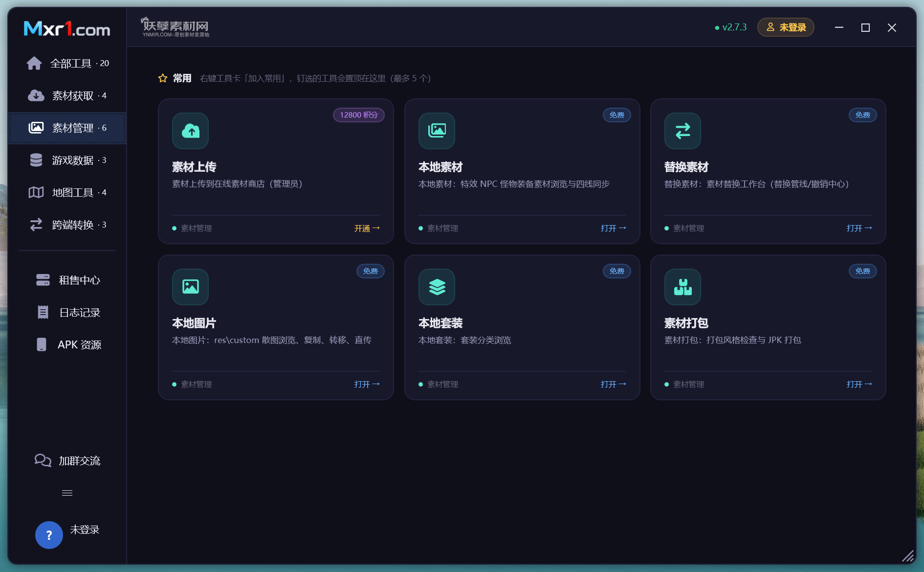The width and height of the screenshot is (924, 572).
Task: Click the 未登录 text at sidebar bottom
Action: click(85, 529)
